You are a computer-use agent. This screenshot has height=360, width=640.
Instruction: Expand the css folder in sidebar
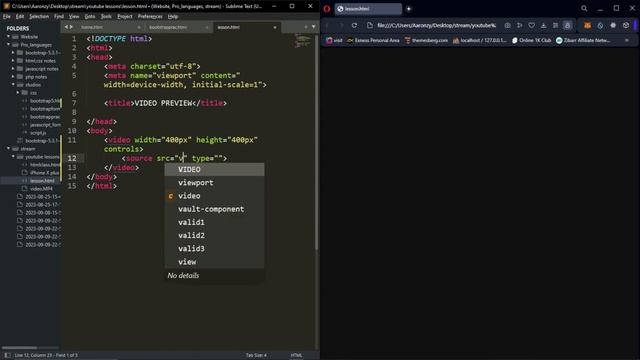click(18, 93)
